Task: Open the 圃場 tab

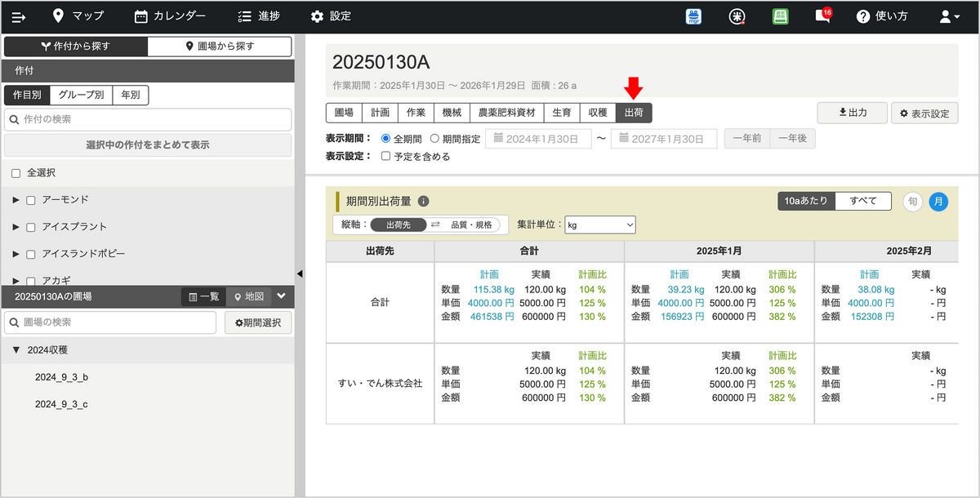Action: (x=344, y=113)
